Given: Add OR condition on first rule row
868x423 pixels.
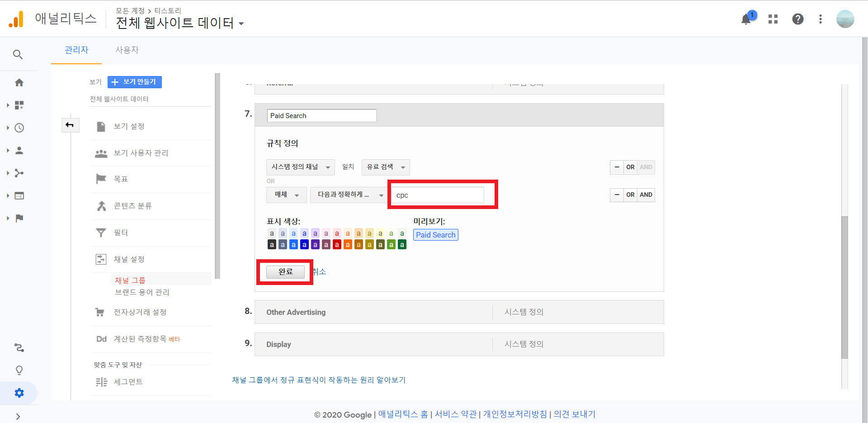Looking at the screenshot, I should [x=630, y=167].
